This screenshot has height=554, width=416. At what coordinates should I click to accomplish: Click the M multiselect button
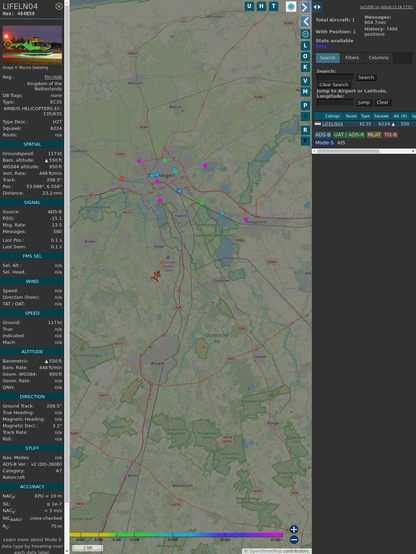[x=305, y=92]
